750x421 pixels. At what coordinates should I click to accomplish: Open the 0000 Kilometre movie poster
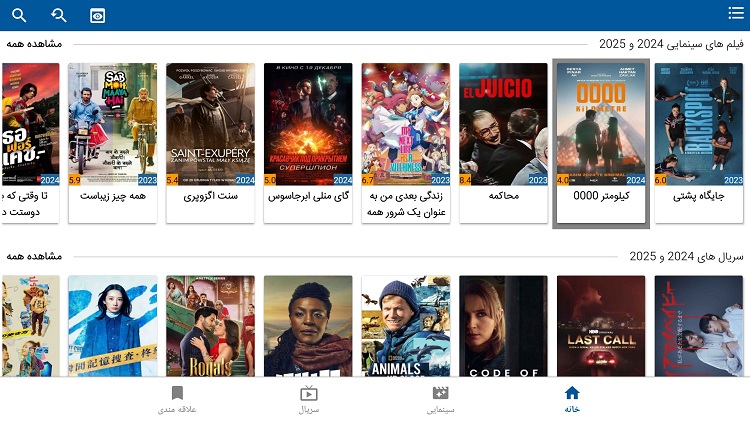click(601, 124)
